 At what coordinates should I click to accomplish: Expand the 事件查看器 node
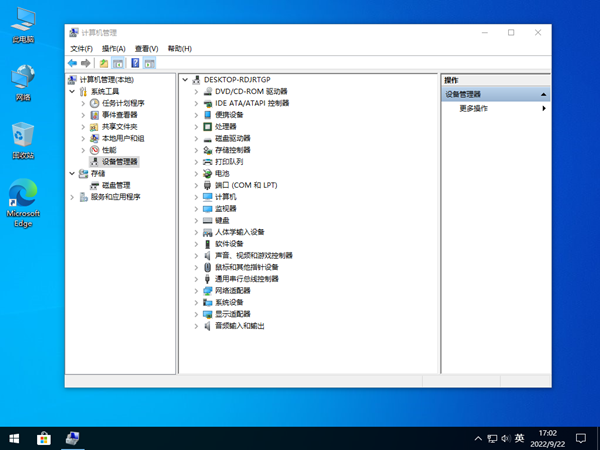tap(83, 115)
